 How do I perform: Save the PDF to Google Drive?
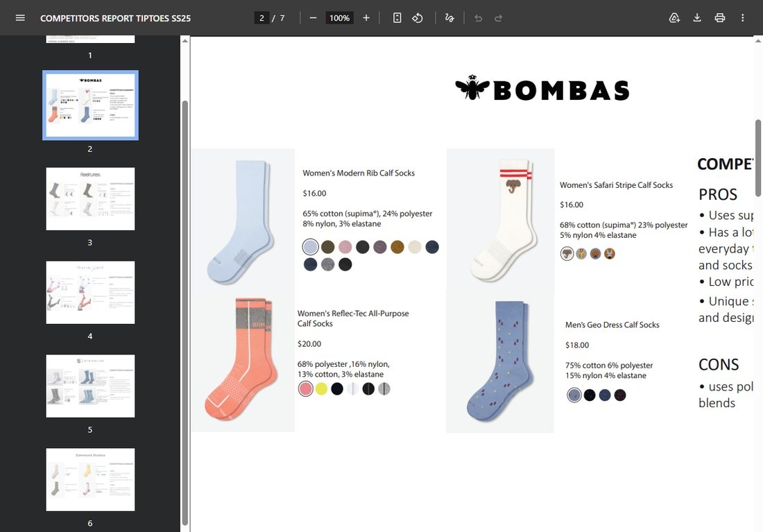pyautogui.click(x=674, y=18)
